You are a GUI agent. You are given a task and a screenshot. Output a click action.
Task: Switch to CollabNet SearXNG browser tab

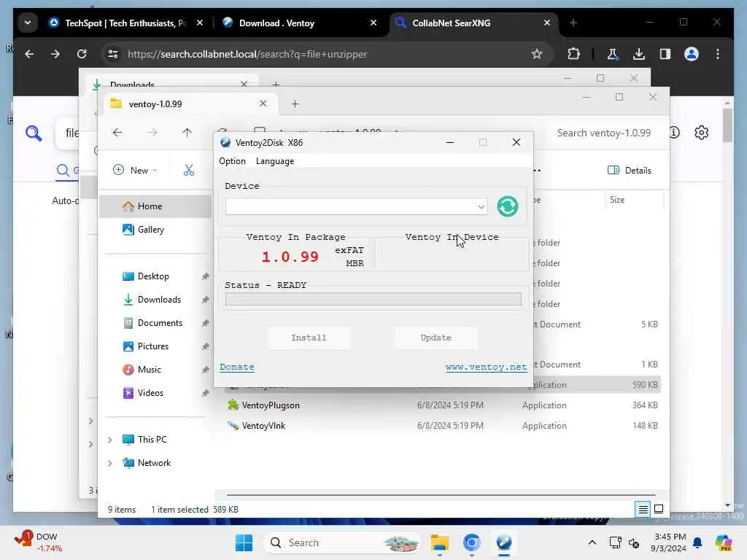pos(474,23)
